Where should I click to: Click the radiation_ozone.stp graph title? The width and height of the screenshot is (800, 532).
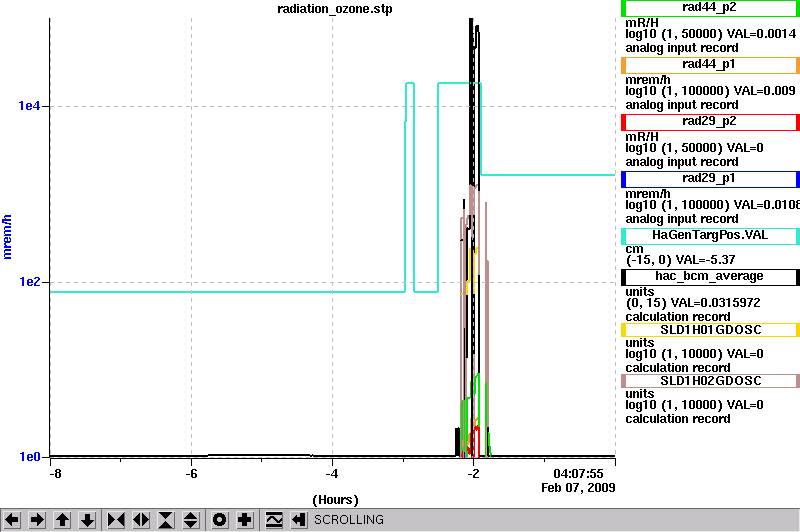pyautogui.click(x=335, y=9)
